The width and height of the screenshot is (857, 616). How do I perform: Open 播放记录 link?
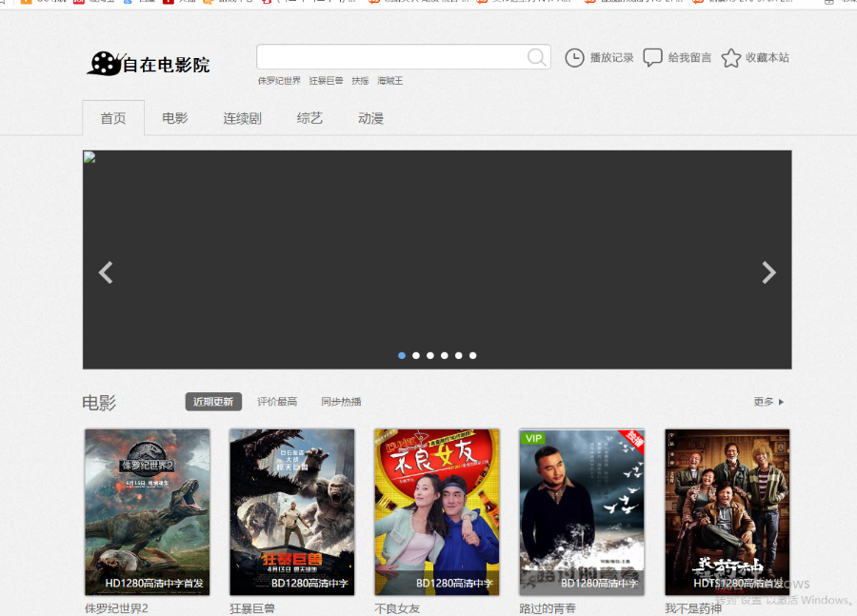click(x=611, y=57)
